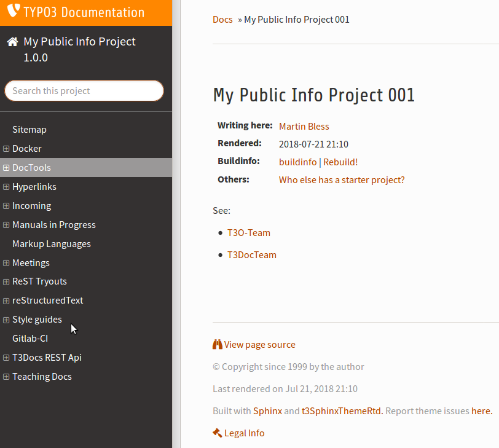Click the Copyright since 1999 by the author text

tap(288, 366)
